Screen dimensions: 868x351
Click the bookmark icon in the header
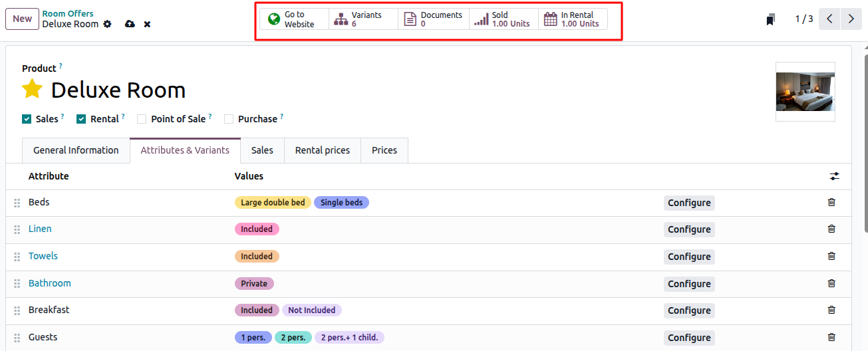(x=770, y=19)
